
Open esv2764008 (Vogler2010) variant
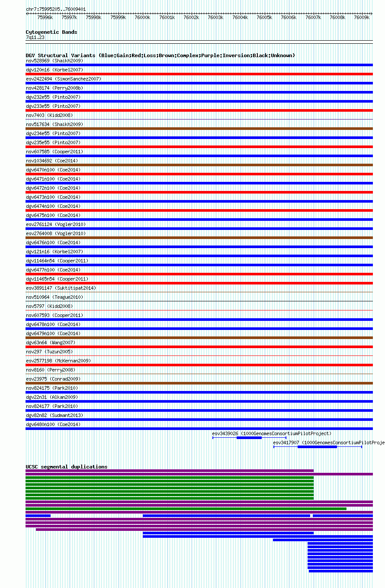pos(56,233)
